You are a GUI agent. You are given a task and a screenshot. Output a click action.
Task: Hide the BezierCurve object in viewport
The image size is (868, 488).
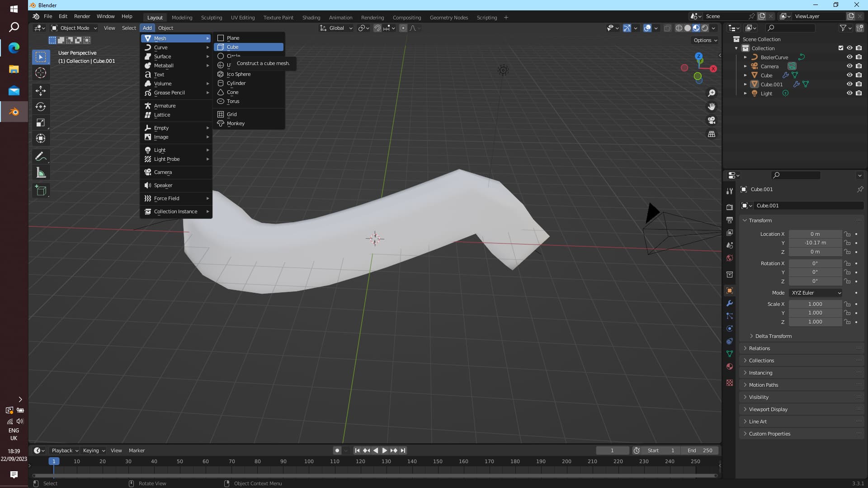(849, 57)
